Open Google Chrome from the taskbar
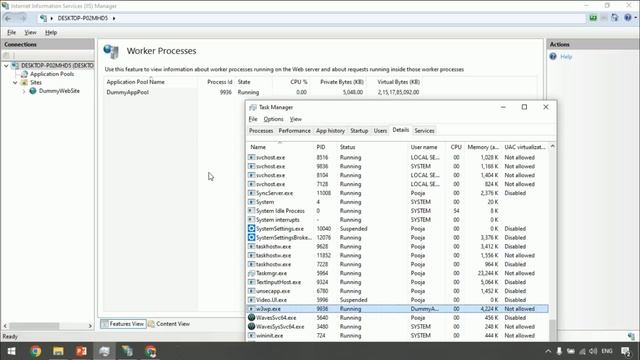 [36, 351]
